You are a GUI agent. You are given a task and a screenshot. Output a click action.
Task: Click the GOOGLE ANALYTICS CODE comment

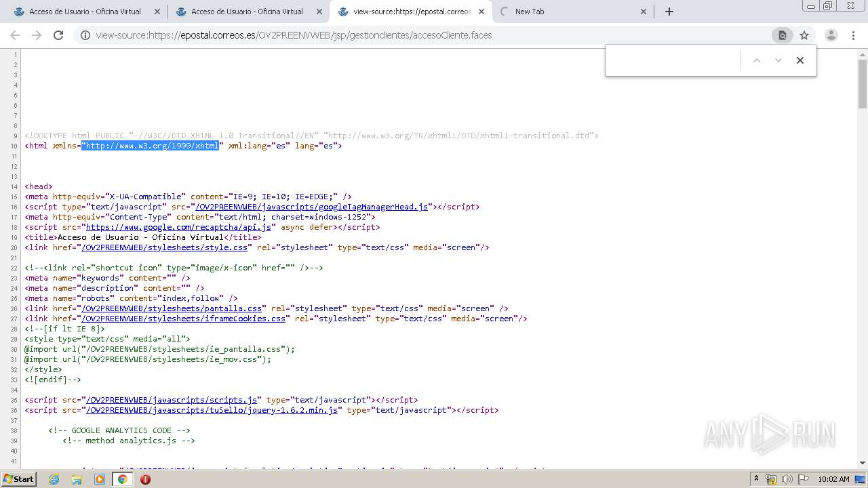click(x=119, y=430)
